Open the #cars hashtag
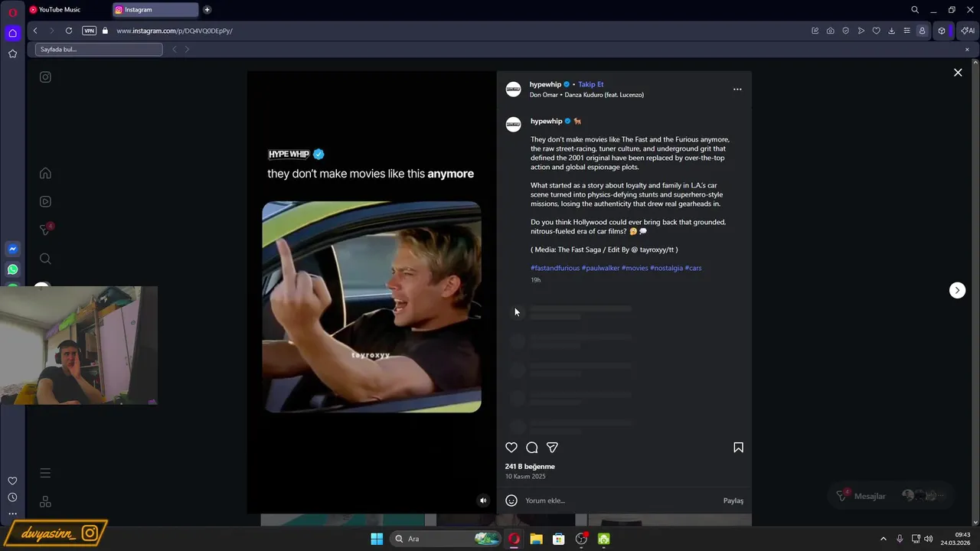The width and height of the screenshot is (980, 551). (693, 268)
